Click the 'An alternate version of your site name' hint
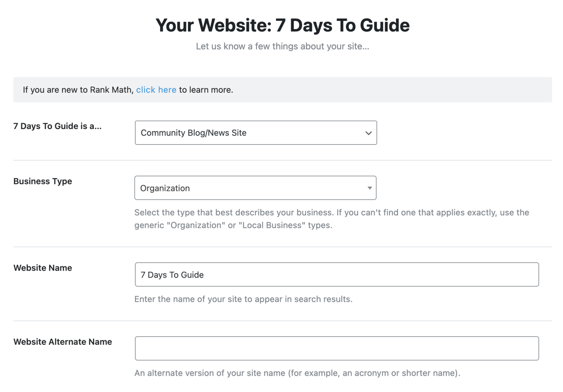Image resolution: width=563 pixels, height=392 pixels. pos(297,373)
